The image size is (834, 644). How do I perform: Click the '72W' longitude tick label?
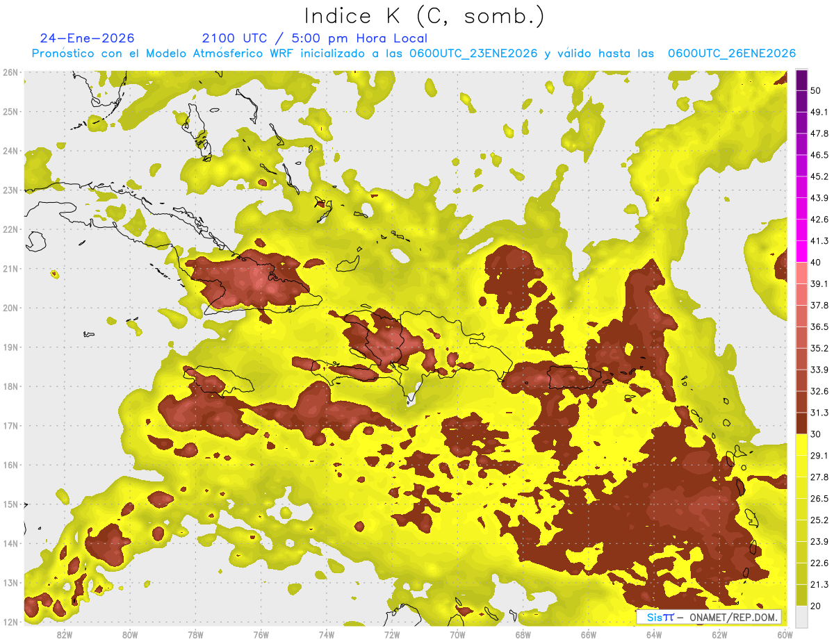392,635
